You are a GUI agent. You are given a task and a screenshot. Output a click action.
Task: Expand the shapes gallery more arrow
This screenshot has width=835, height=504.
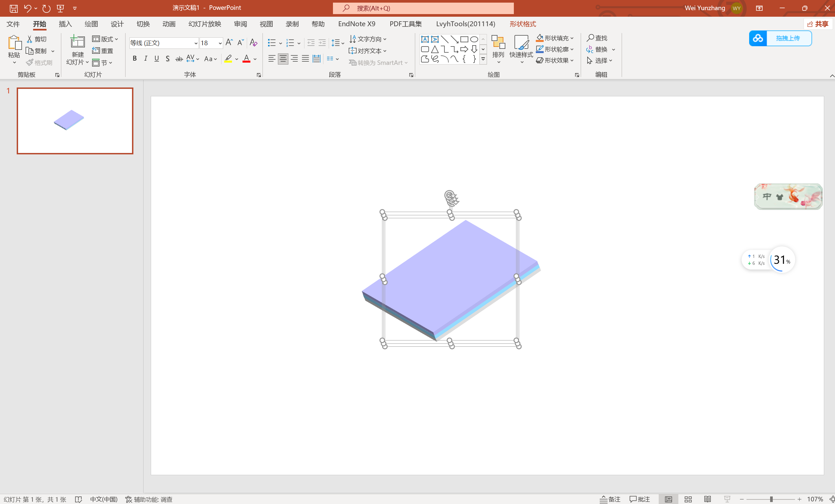[x=483, y=59]
